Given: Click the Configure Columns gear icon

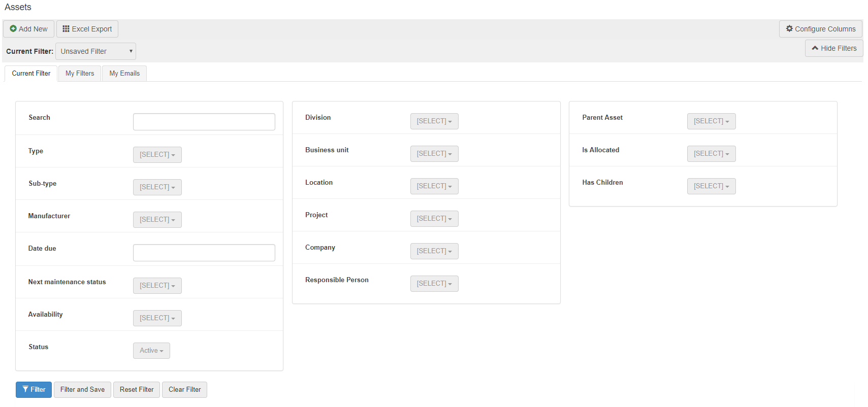Looking at the screenshot, I should tap(789, 29).
